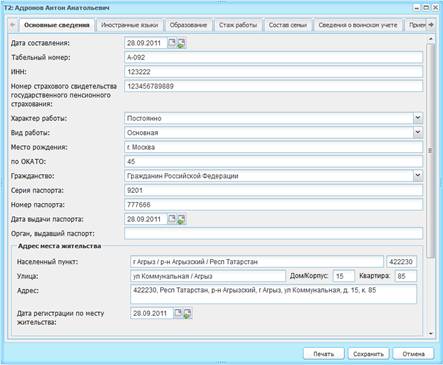
Task: Click the vertical scrollbar thumb
Action: (x=430, y=150)
